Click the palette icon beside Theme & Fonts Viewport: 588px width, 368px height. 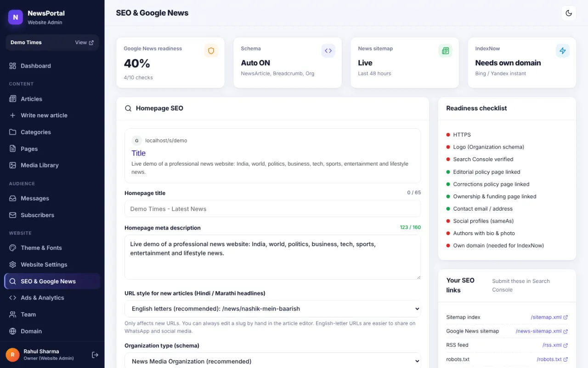[x=13, y=248]
